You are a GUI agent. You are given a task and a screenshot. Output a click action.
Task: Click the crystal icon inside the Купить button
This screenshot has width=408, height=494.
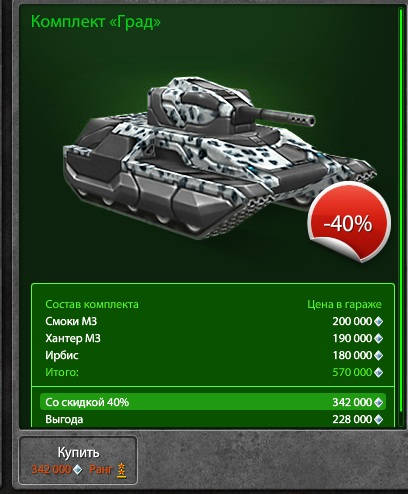pyautogui.click(x=77, y=470)
